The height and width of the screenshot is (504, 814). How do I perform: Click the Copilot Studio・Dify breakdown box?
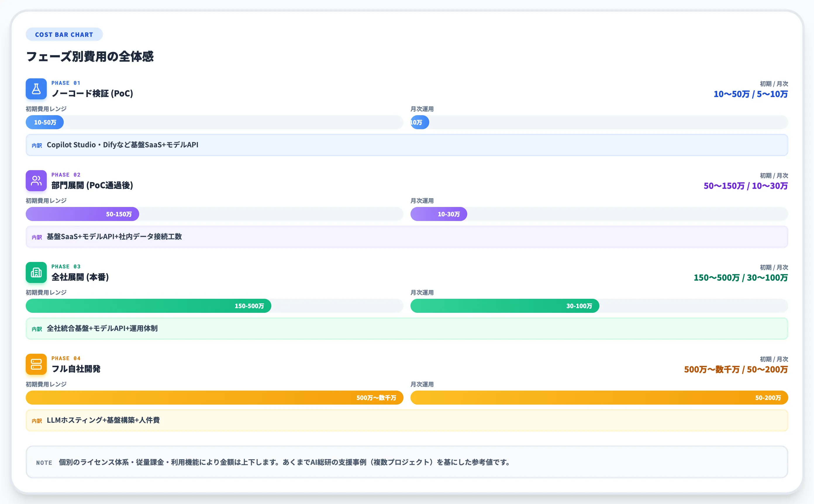(x=407, y=145)
